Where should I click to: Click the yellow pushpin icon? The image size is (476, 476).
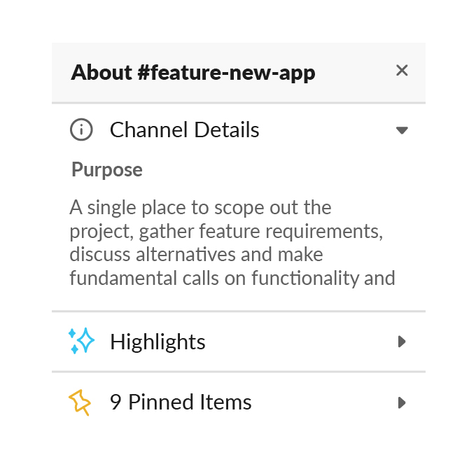80,402
